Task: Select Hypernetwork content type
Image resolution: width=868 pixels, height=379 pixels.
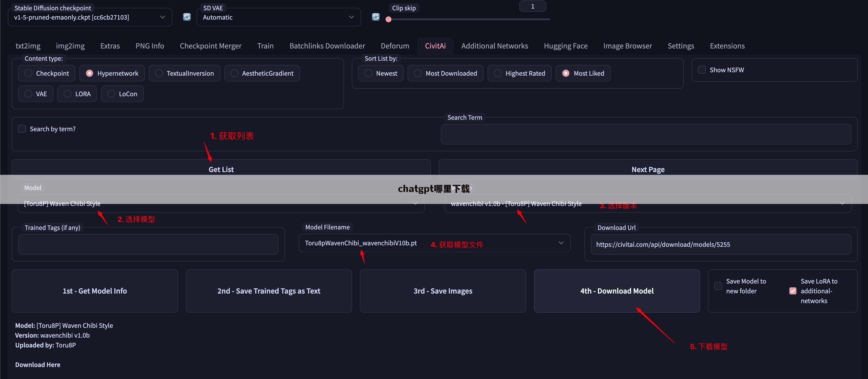Action: [x=112, y=73]
